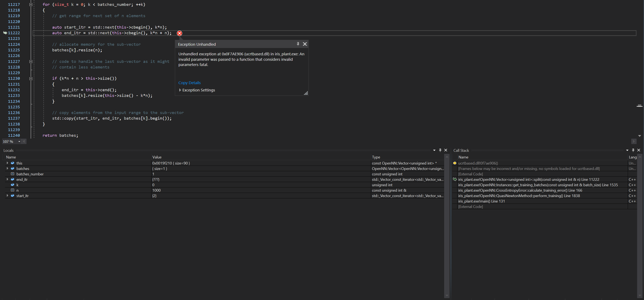This screenshot has width=644, height=300.
Task: Click the editor vertical scroll down arrow
Action: [639, 136]
